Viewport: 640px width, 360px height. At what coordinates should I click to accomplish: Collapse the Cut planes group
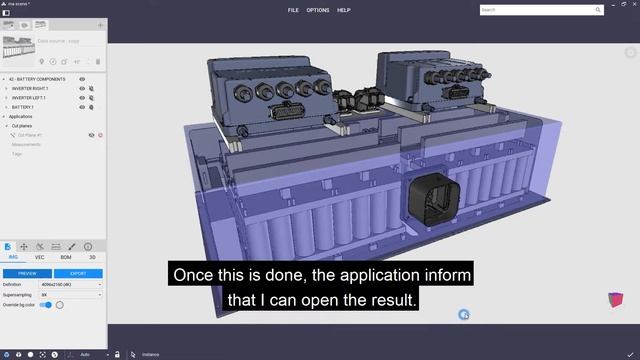7,126
